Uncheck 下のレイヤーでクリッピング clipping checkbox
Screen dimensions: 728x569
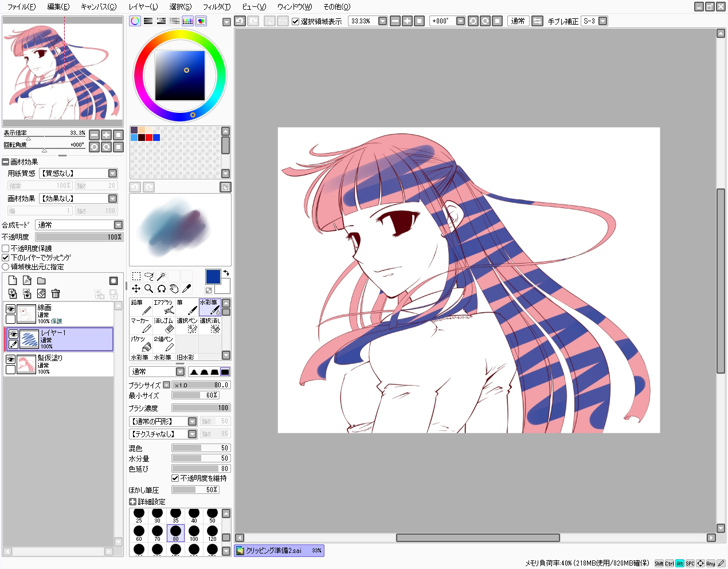pyautogui.click(x=5, y=257)
